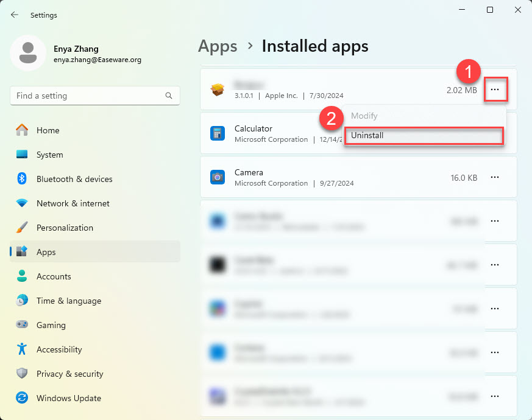Open options menu for Camera app
532x420 pixels.
[x=495, y=177]
